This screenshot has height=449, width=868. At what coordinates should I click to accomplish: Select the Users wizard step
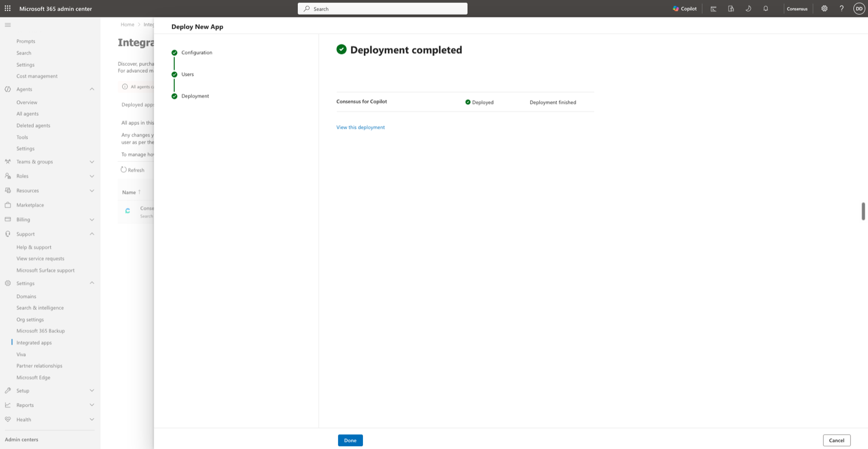183,74
